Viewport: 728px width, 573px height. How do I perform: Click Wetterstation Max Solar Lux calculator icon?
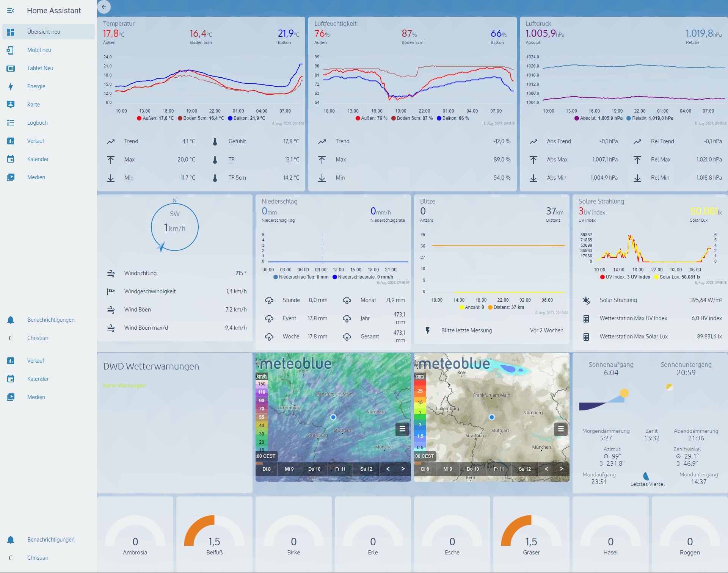[586, 337]
